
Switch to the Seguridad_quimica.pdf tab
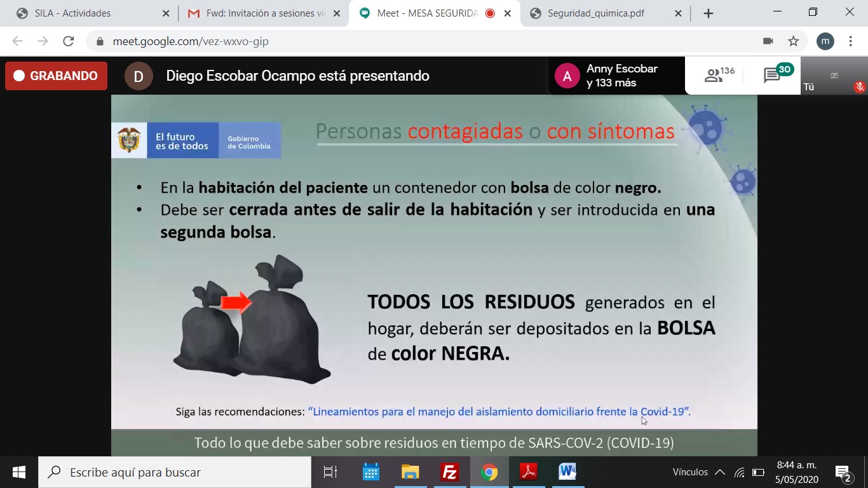point(605,13)
